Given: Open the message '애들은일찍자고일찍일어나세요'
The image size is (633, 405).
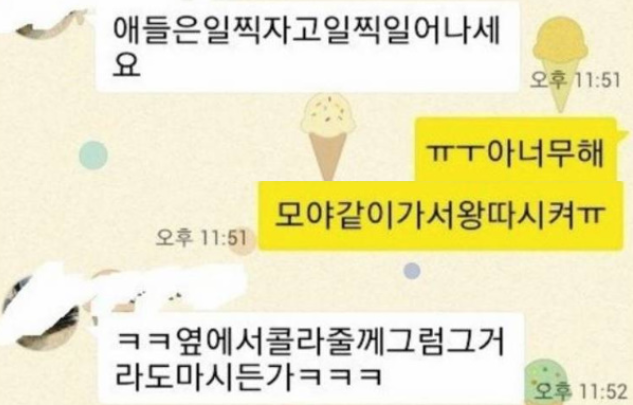Looking at the screenshot, I should (307, 46).
